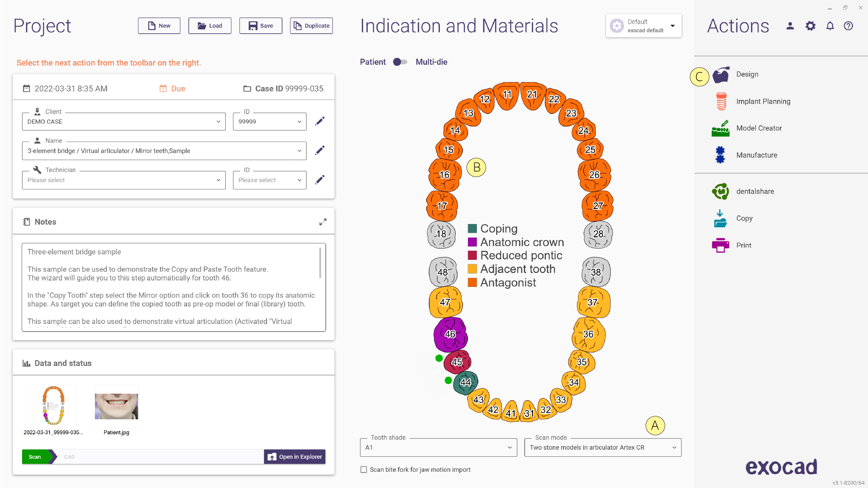Click the edit pencil next to Client
This screenshot has height=488, width=868.
320,121
